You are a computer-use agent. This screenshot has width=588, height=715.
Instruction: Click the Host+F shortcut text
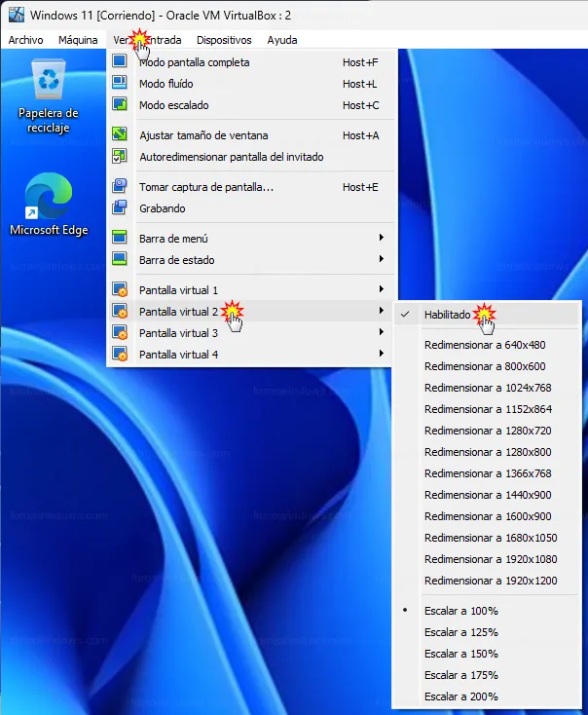[x=360, y=62]
